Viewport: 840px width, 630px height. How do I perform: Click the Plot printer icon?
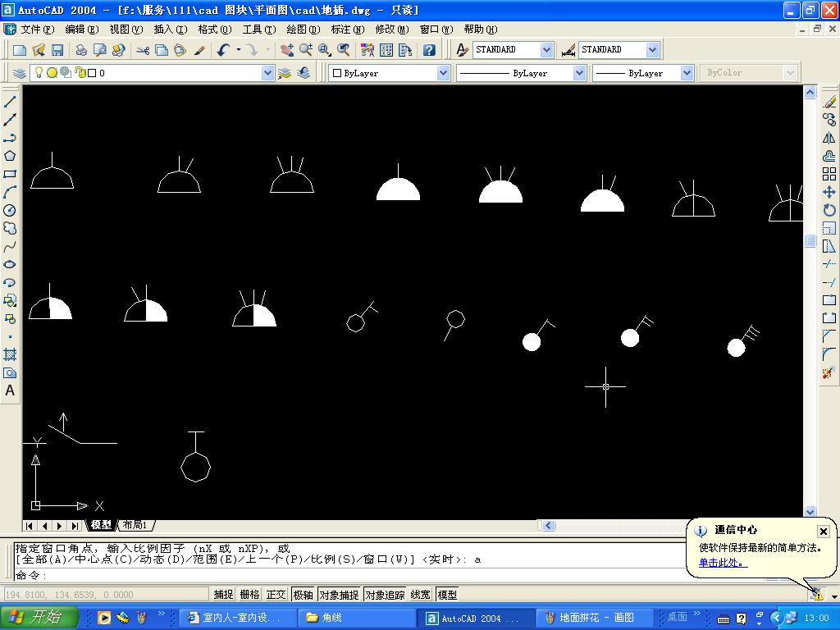point(81,50)
